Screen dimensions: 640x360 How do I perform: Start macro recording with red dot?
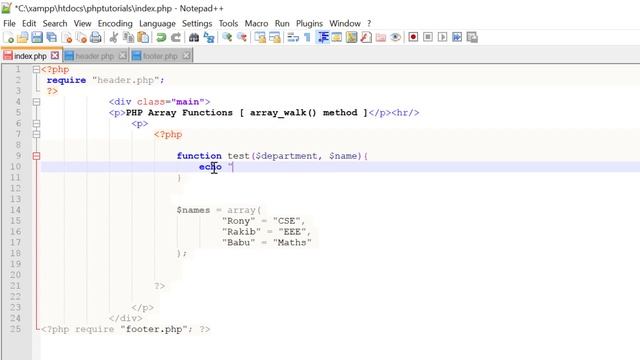(x=413, y=38)
